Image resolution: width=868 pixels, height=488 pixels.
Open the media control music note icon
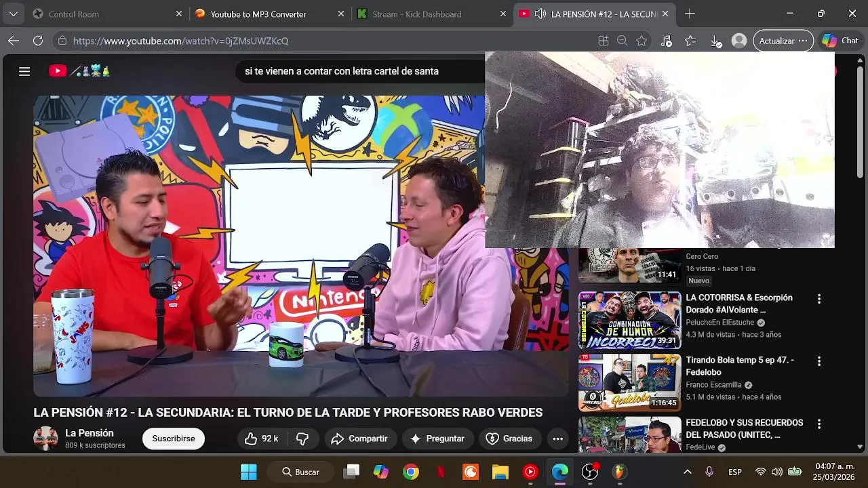tap(667, 41)
